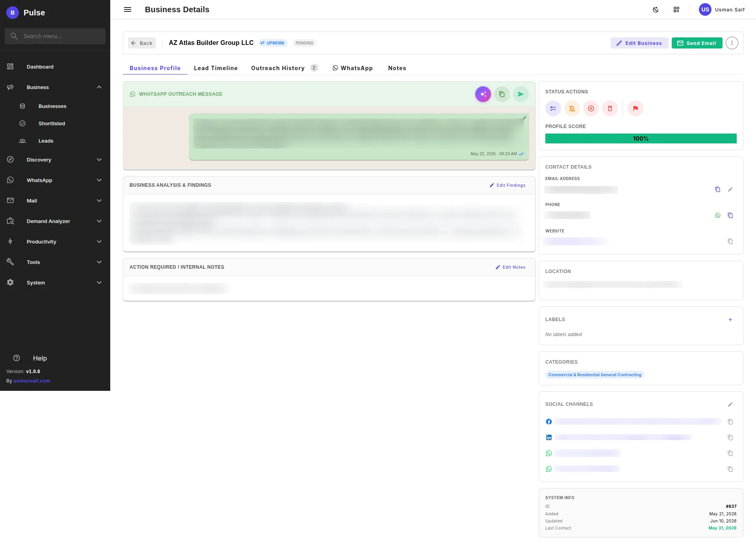Switch to the Lead Timeline tab
Viewport: 756px width, 550px height.
(x=216, y=68)
